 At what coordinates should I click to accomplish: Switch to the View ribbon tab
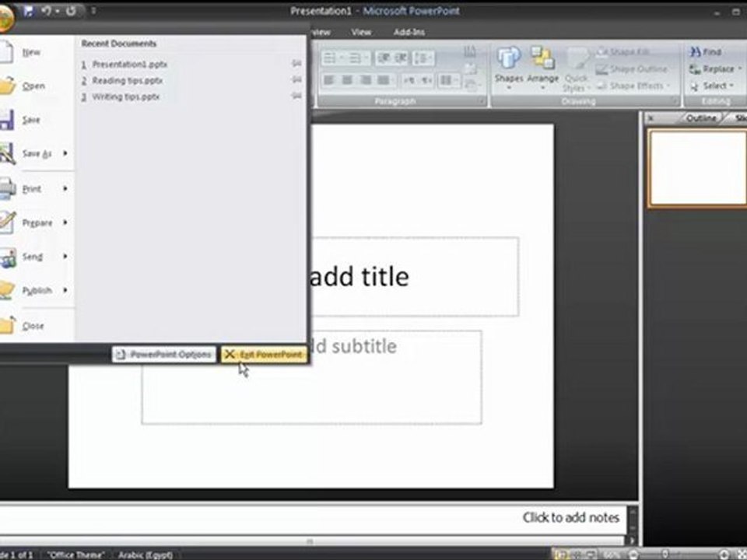click(x=360, y=32)
